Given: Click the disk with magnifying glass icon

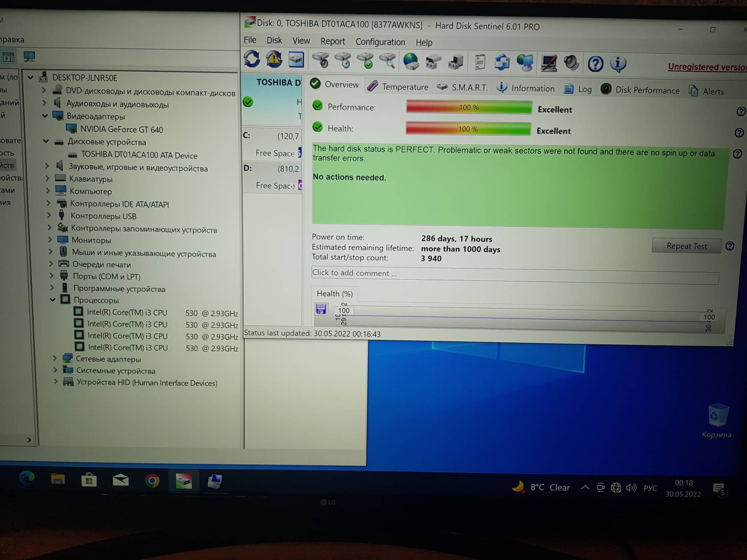Looking at the screenshot, I should click(x=388, y=61).
